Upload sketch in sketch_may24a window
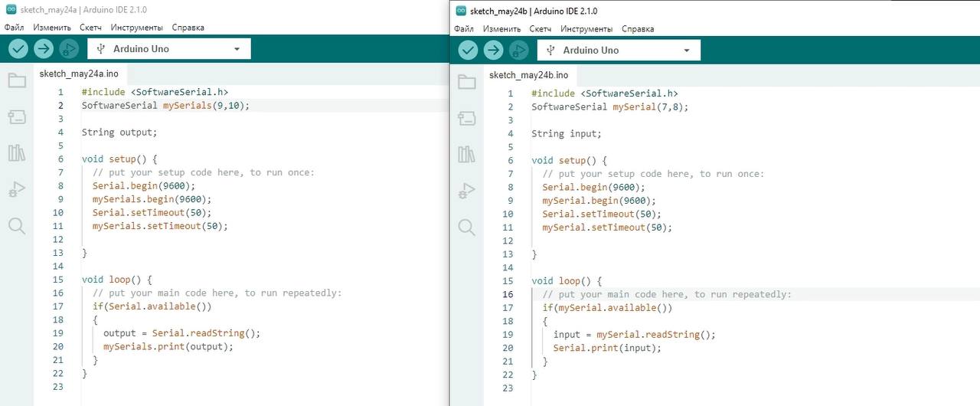 [x=44, y=49]
